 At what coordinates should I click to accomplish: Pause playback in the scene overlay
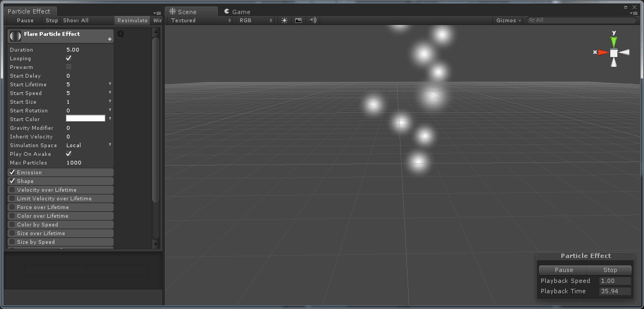click(x=564, y=269)
